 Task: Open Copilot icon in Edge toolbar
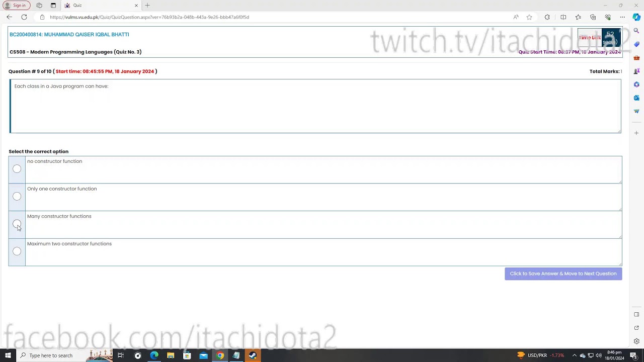[636, 17]
